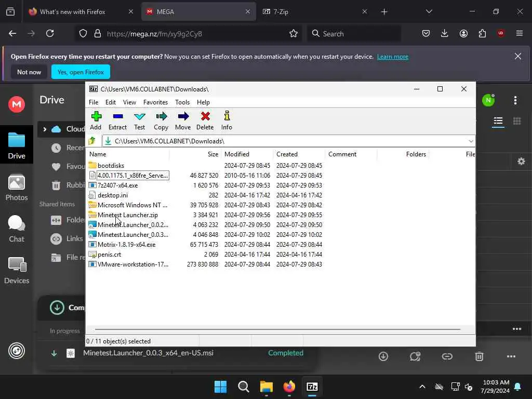This screenshot has height=399, width=532.
Task: Click the 7-Zip horizontal scrollbar
Action: [277, 329]
